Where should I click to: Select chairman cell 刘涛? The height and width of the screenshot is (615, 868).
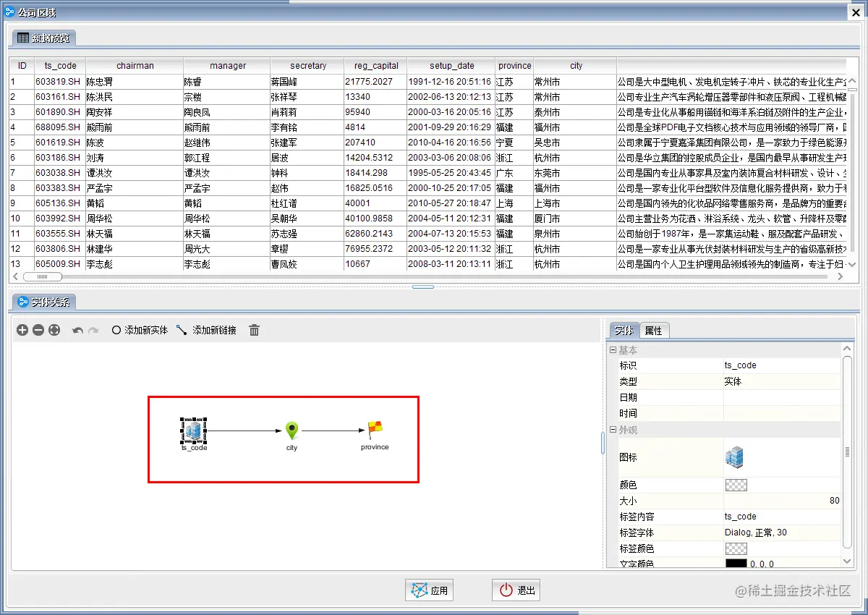coord(135,158)
